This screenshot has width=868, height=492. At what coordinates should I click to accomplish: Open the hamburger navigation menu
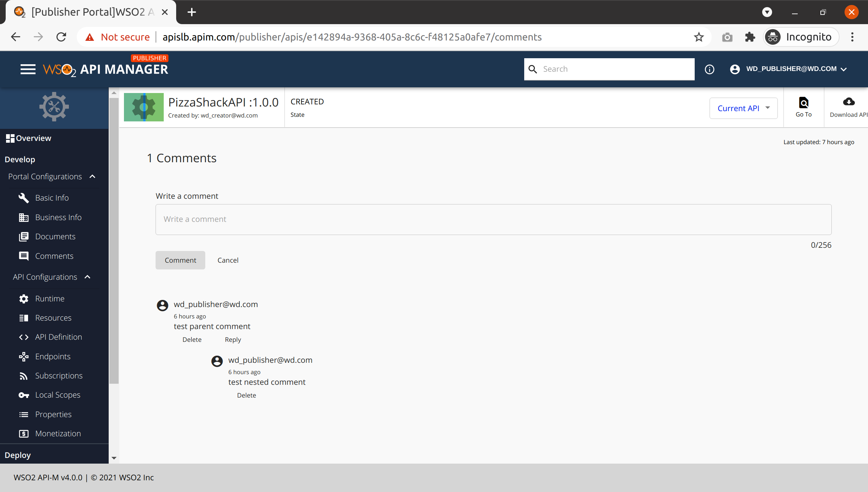[28, 69]
